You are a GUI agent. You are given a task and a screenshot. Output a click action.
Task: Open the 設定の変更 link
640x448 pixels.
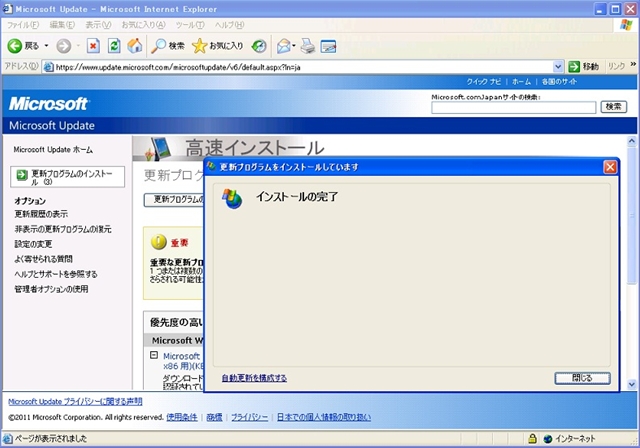(x=33, y=244)
